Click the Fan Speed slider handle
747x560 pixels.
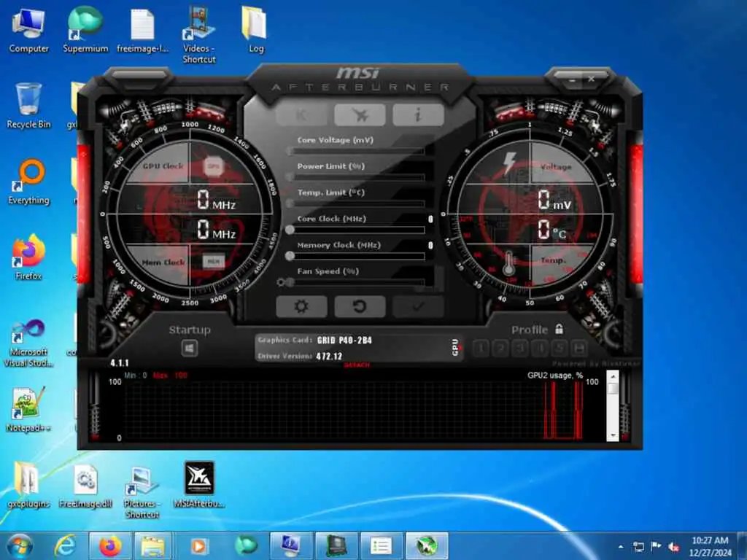(290, 282)
